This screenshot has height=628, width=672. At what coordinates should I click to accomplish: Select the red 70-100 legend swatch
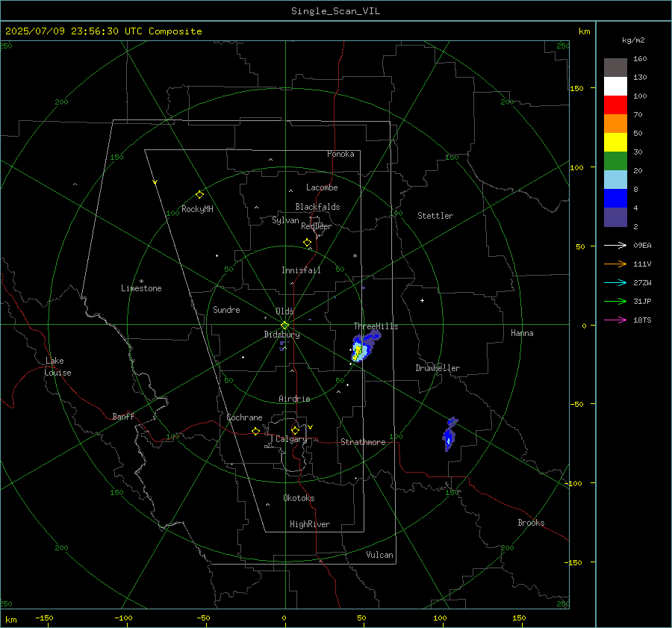pos(615,105)
